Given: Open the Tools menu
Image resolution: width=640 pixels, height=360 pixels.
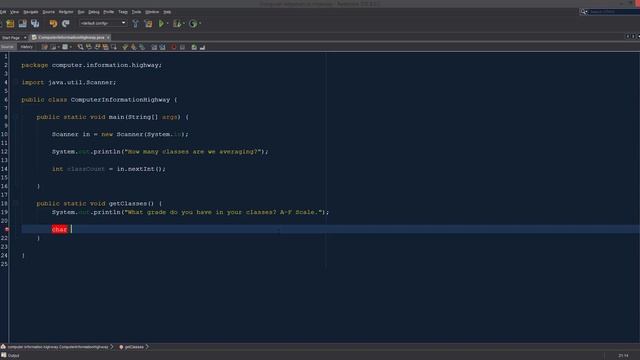Looking at the screenshot, I should coord(136,12).
